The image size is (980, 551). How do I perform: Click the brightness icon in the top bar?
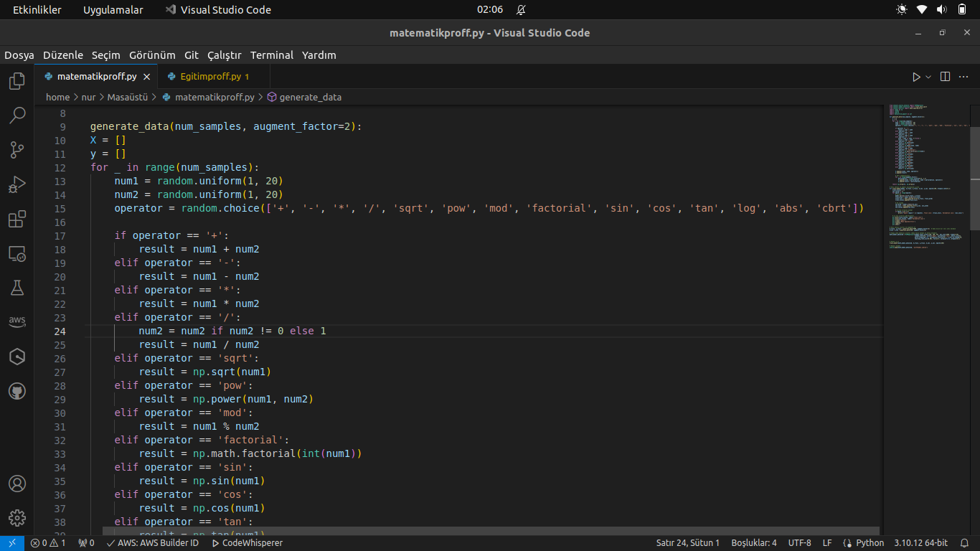[x=902, y=10]
